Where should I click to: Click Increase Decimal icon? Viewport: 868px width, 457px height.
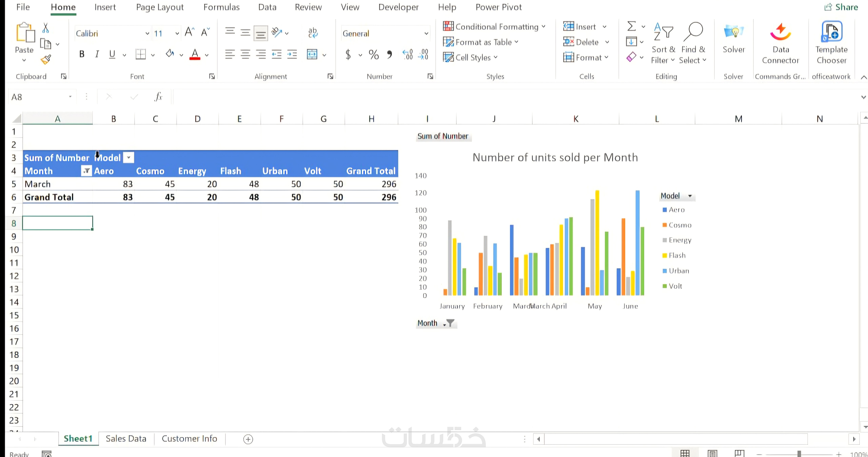(x=408, y=54)
